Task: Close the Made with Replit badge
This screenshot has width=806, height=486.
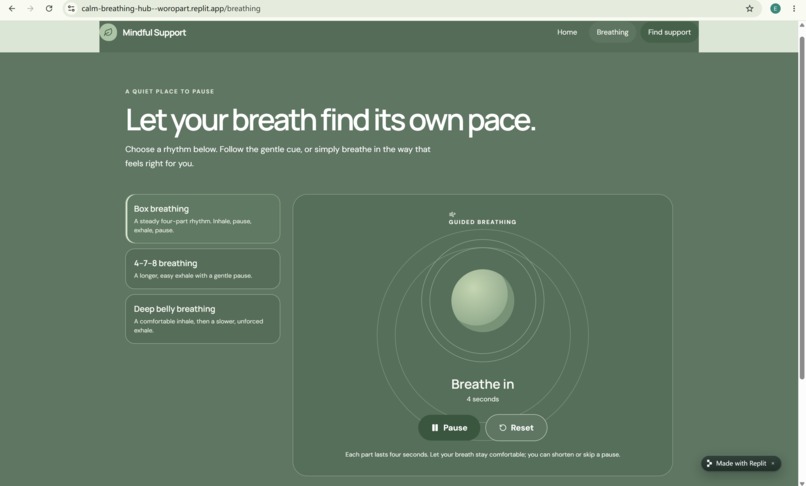Action: 773,463
